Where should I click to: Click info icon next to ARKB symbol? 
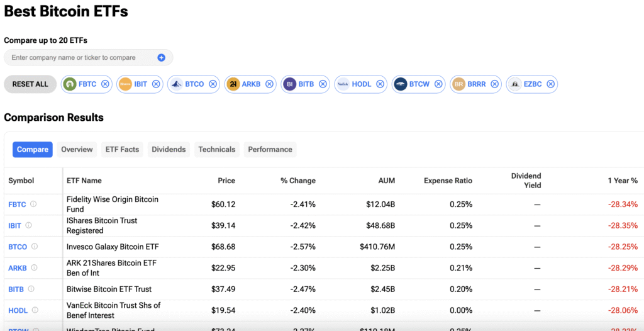click(x=34, y=268)
